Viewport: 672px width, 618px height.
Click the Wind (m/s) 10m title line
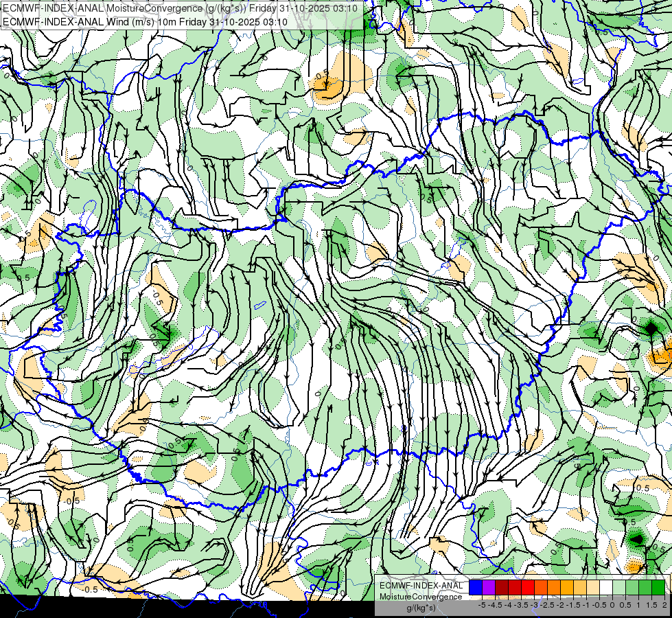point(146,21)
